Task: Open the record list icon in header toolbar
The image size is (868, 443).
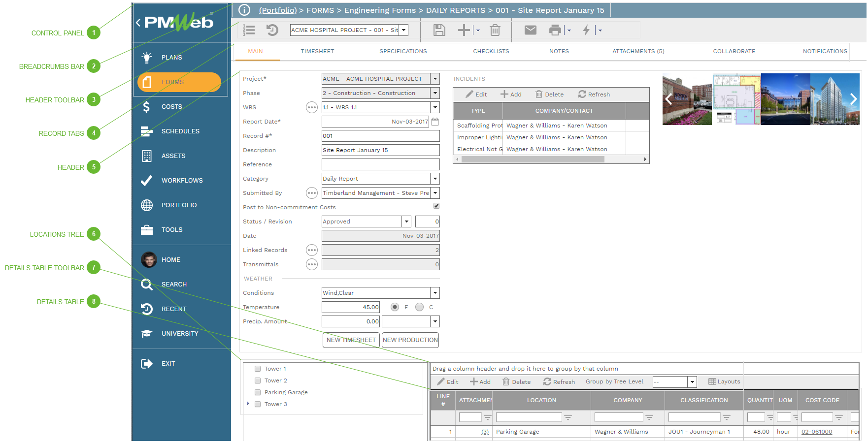Action: 249,31
